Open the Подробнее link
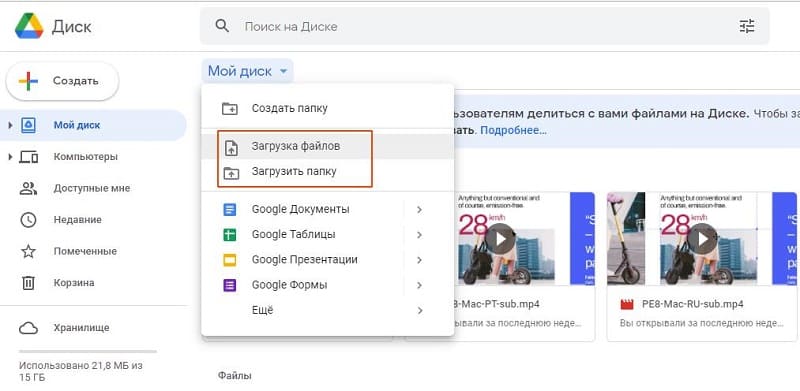 click(513, 130)
